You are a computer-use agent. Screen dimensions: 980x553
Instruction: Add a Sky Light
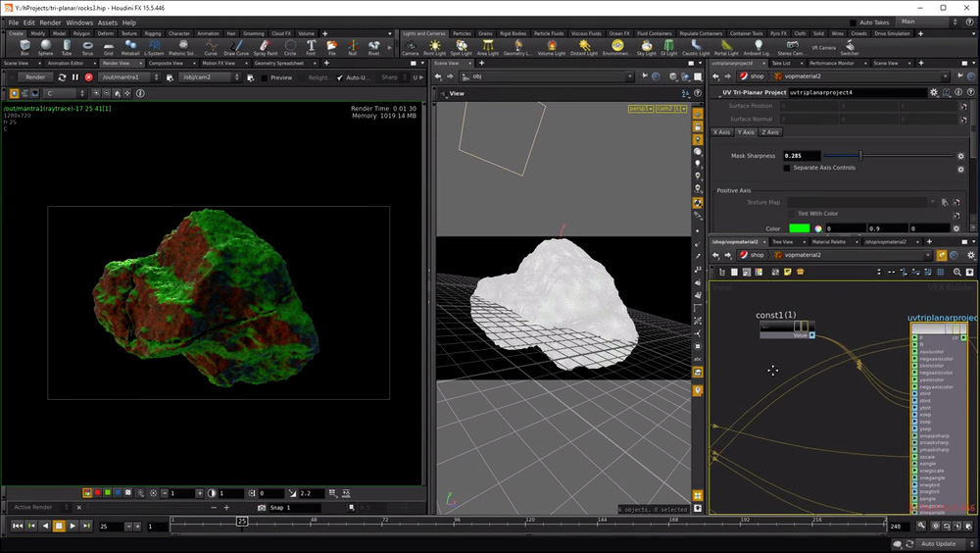[x=646, y=47]
